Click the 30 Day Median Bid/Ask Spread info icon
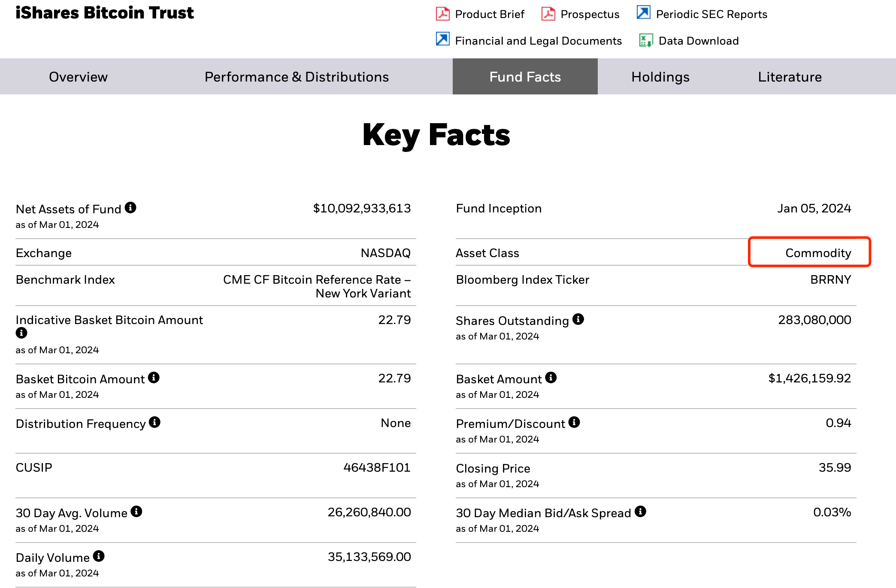The height and width of the screenshot is (588, 896). [x=640, y=512]
